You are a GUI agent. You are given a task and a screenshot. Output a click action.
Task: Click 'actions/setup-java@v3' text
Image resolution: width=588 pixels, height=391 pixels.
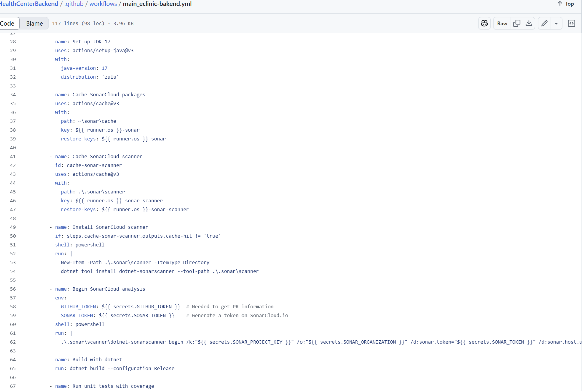(x=103, y=50)
